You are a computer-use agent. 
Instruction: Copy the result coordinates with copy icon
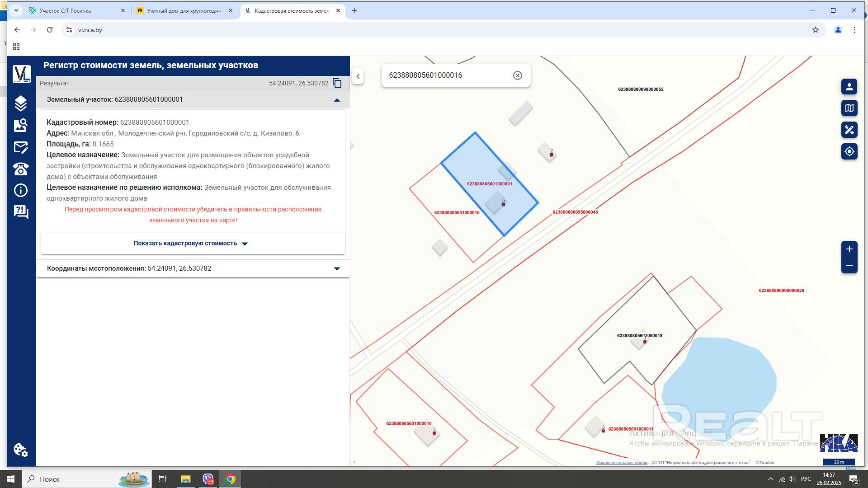coord(337,83)
